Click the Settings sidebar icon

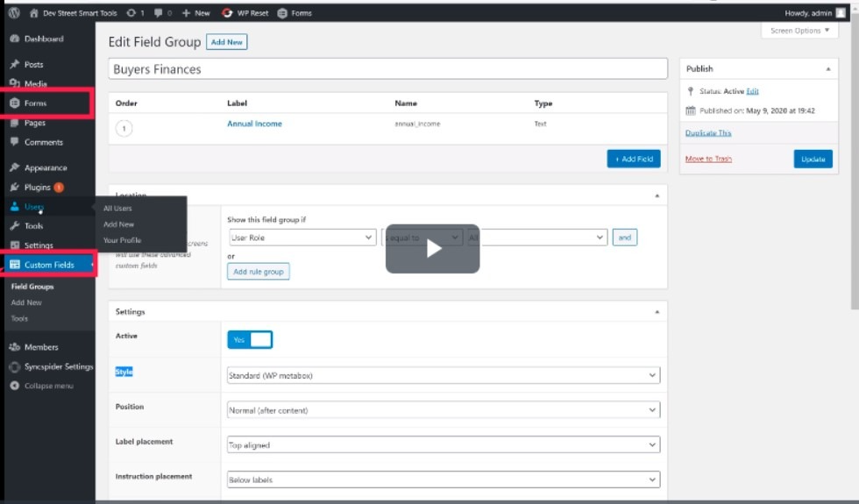point(15,245)
